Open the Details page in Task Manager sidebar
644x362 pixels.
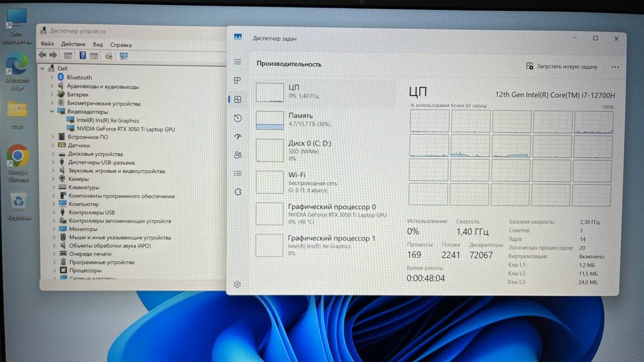[237, 173]
